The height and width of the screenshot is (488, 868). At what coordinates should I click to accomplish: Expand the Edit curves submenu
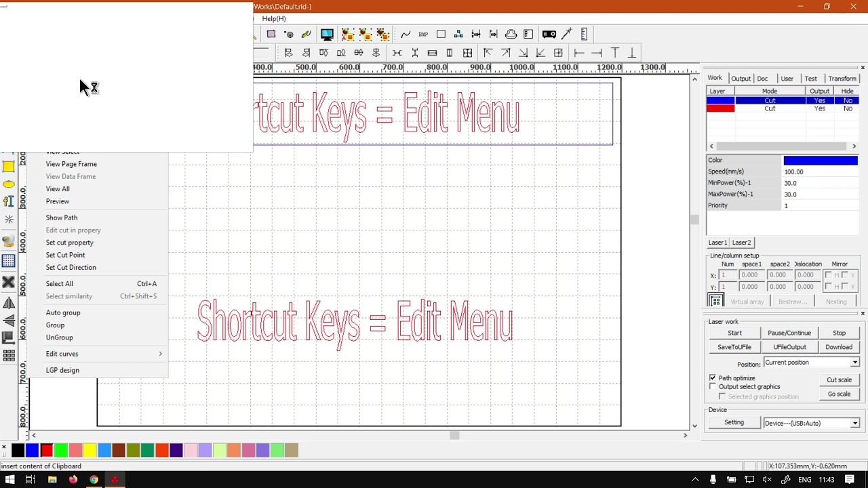tap(98, 354)
